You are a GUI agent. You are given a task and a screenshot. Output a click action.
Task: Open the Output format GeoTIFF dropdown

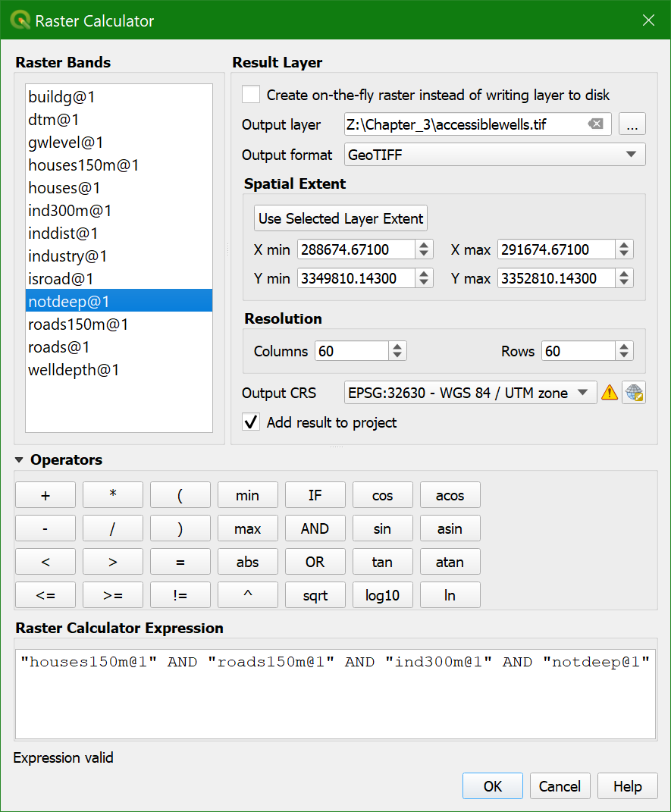click(x=495, y=155)
